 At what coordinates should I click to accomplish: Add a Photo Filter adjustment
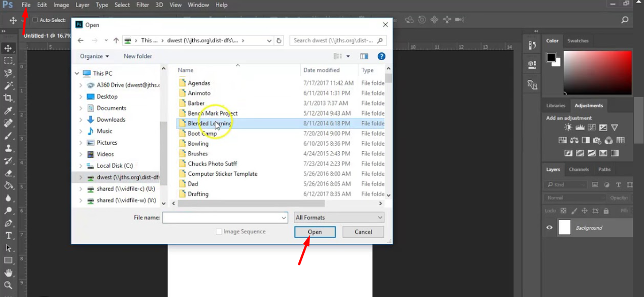point(597,140)
